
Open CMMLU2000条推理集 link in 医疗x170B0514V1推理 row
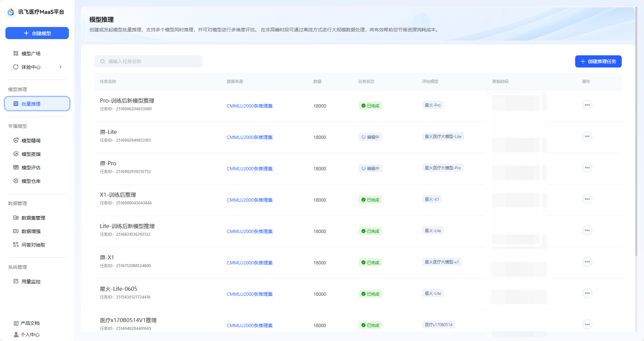[x=250, y=325]
